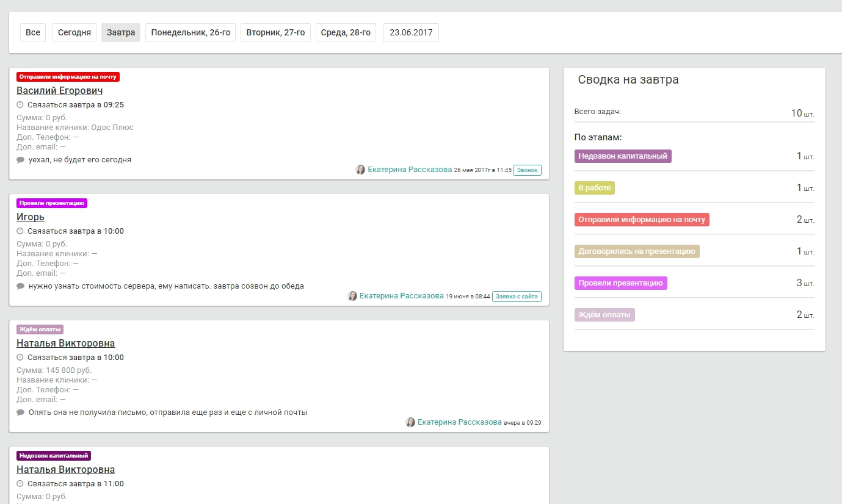Click the clock icon in Игорь's card
Viewport: 842px width, 504px height.
(x=20, y=231)
